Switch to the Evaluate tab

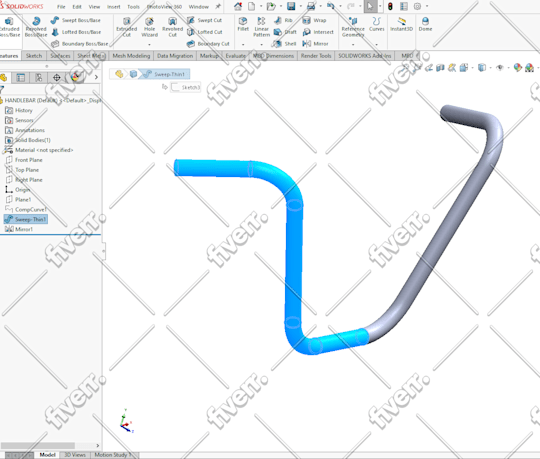pyautogui.click(x=236, y=56)
